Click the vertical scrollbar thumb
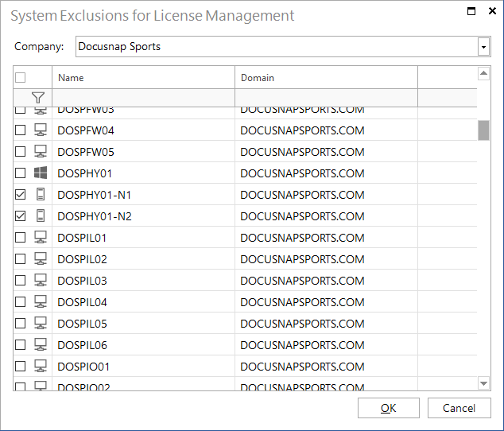 pyautogui.click(x=484, y=130)
